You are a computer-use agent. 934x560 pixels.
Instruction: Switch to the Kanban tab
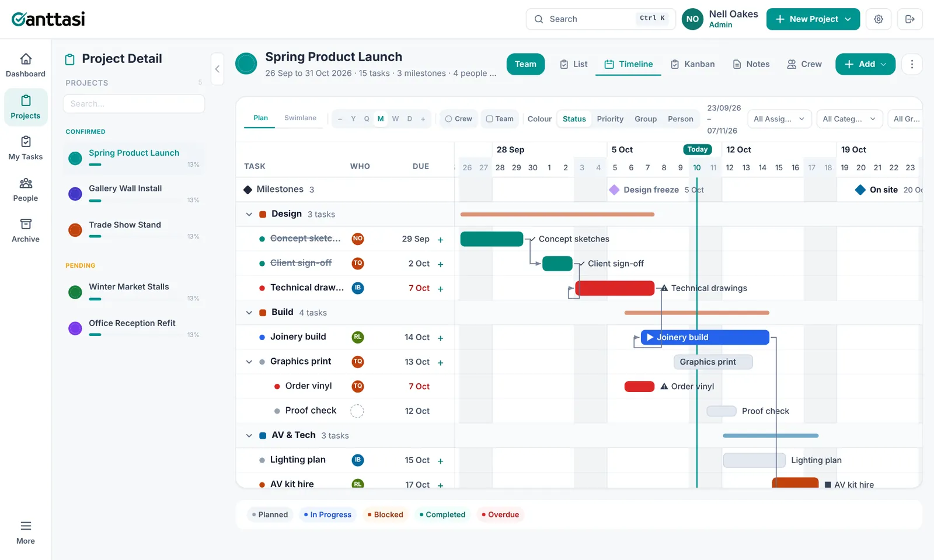coord(692,64)
